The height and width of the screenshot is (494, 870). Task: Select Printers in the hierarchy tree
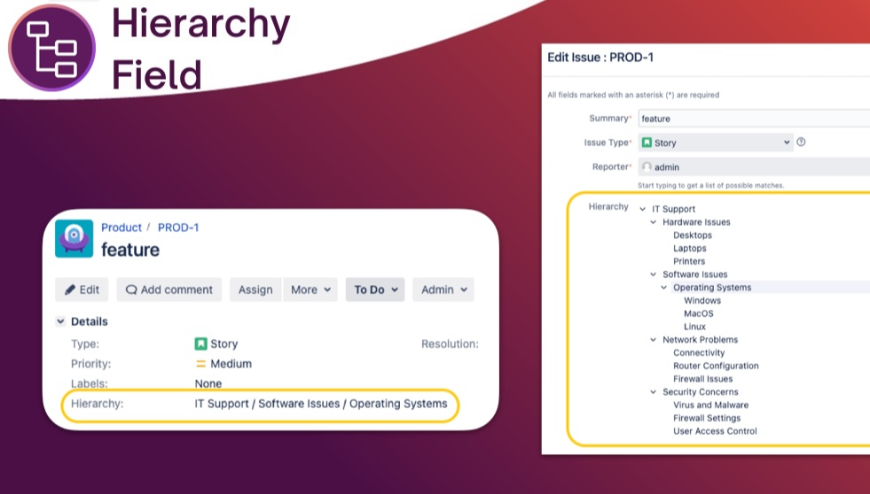coord(689,261)
